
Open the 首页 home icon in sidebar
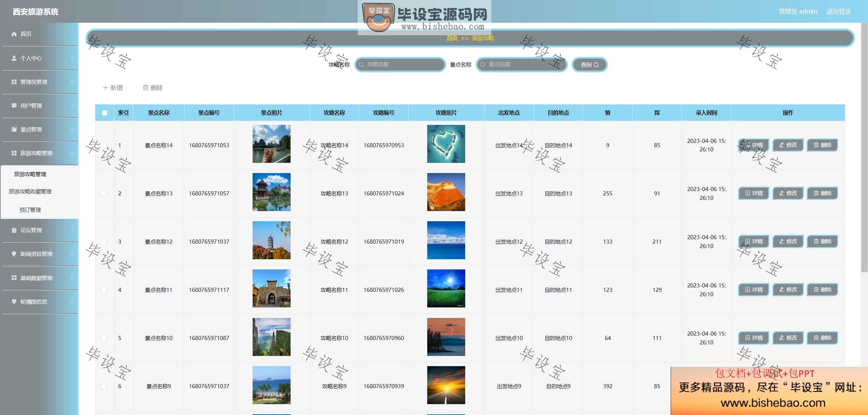(x=14, y=34)
